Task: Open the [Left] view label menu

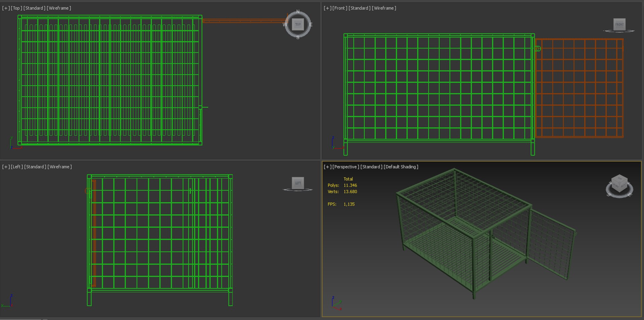Action: tap(17, 167)
